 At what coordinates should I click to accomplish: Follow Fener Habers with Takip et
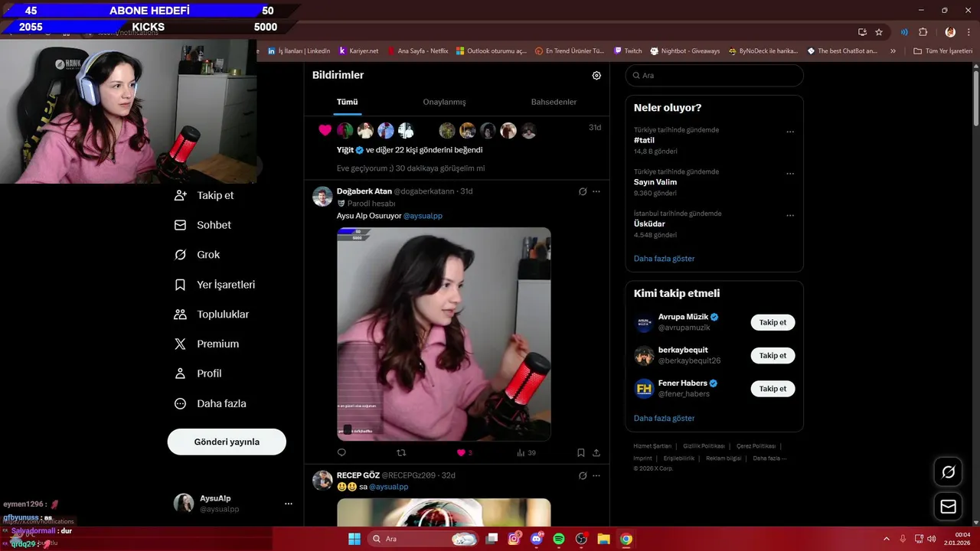(773, 389)
